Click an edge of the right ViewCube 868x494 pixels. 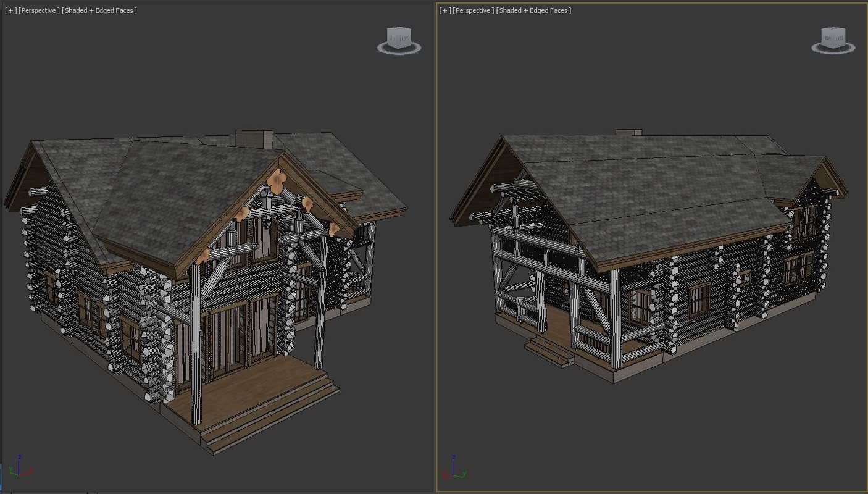pos(835,38)
